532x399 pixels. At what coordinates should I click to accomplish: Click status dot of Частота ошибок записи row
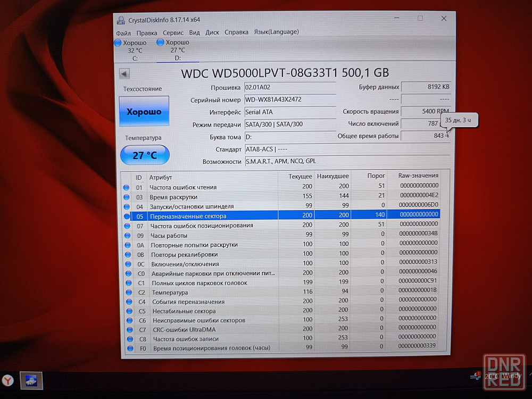tap(130, 338)
